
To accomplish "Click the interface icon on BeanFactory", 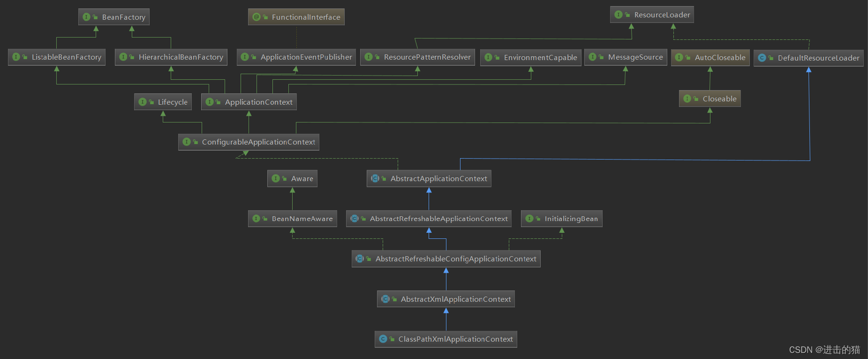I will (86, 17).
